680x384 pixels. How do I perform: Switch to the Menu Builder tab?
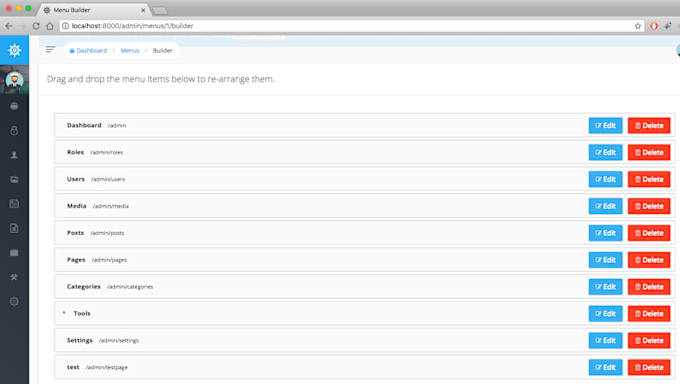(93, 10)
